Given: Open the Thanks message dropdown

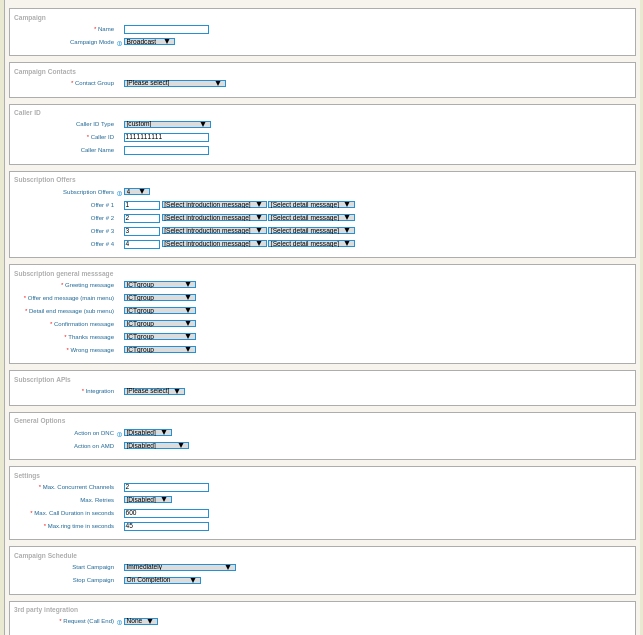Looking at the screenshot, I should [160, 336].
